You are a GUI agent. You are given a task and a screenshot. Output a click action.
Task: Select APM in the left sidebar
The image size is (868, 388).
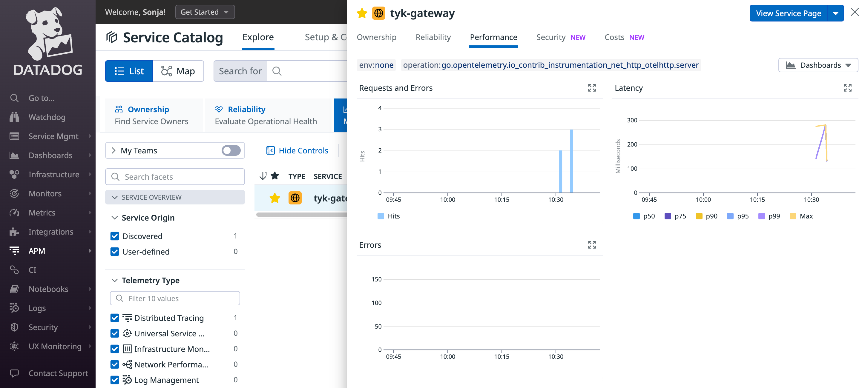point(37,251)
